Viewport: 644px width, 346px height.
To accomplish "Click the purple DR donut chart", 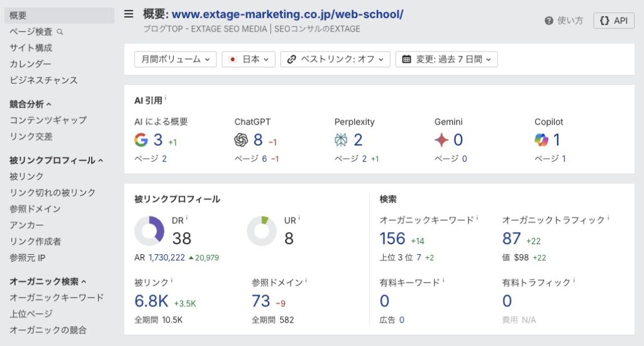I will coord(149,231).
